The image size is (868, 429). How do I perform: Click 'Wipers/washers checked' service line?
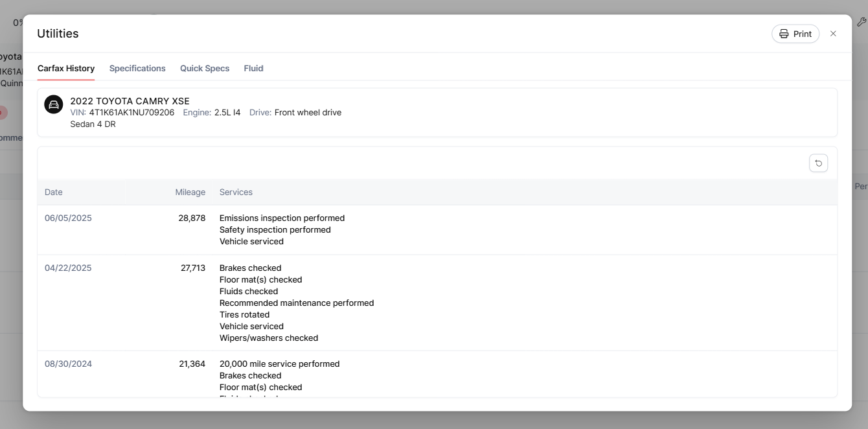269,338
